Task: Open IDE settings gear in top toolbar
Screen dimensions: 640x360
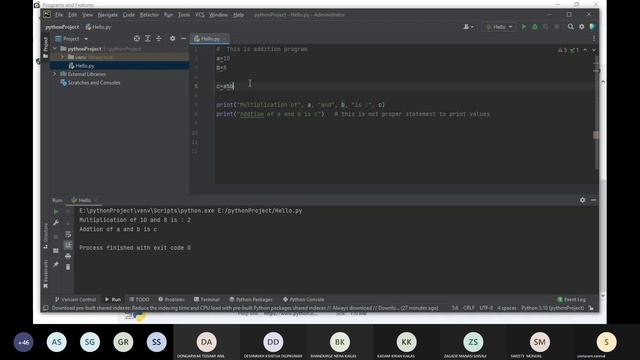Action: coord(582,27)
